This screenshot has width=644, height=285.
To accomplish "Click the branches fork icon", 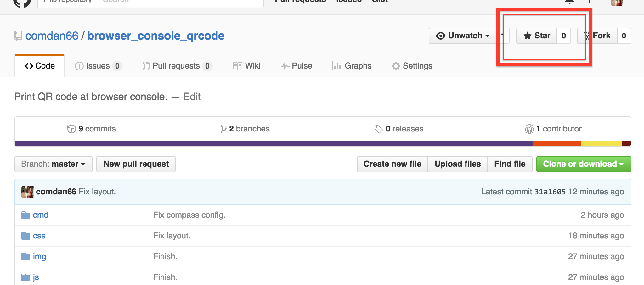I will click(224, 129).
